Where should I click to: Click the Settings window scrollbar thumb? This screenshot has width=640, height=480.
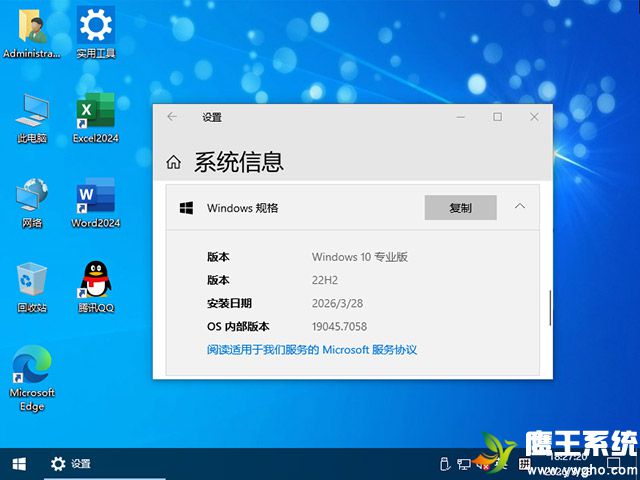550,308
